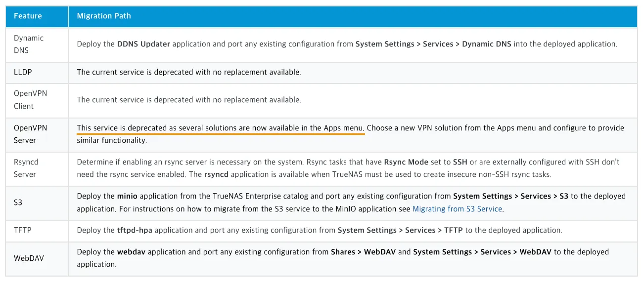The height and width of the screenshot is (282, 644).
Task: Click the bold Rsync Mode text
Action: pyautogui.click(x=406, y=162)
